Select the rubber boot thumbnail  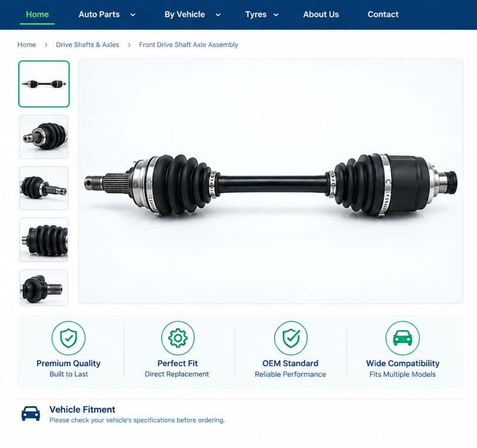click(44, 240)
